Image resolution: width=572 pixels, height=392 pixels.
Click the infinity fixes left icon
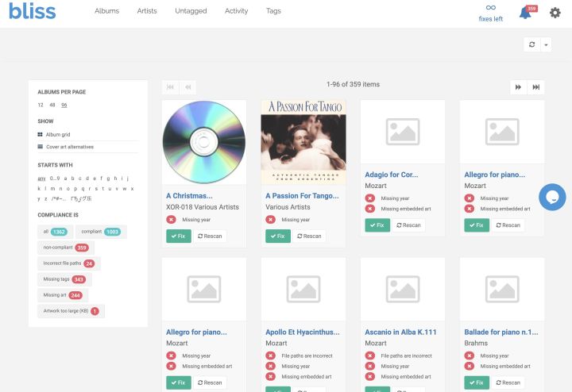pyautogui.click(x=491, y=8)
